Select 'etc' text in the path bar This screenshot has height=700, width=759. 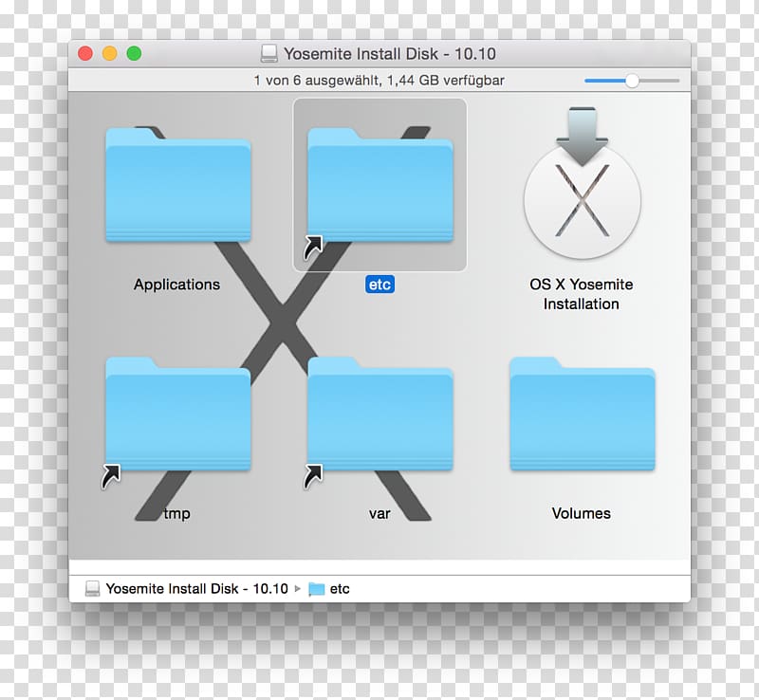(x=340, y=589)
